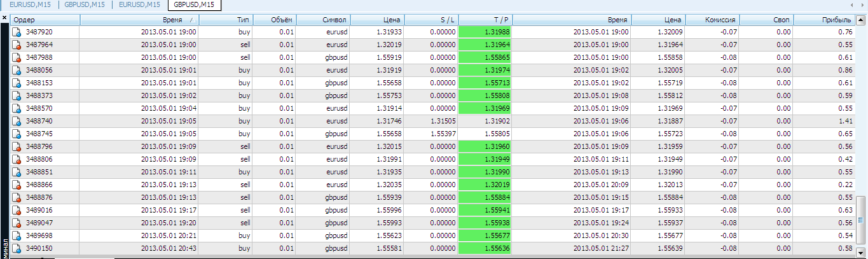The height and width of the screenshot is (259, 868).
Task: Click close time 2013.05.01 21:27
Action: pos(601,248)
